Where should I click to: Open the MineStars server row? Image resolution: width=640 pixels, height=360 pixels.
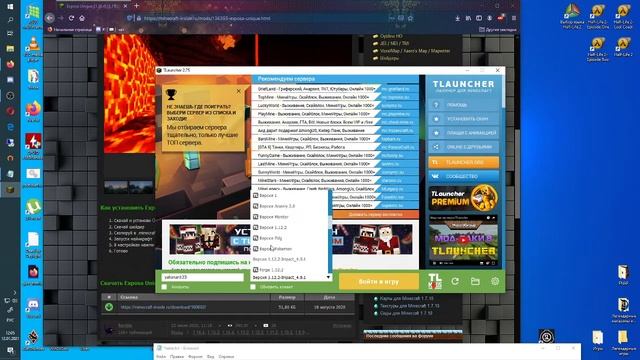[335, 180]
